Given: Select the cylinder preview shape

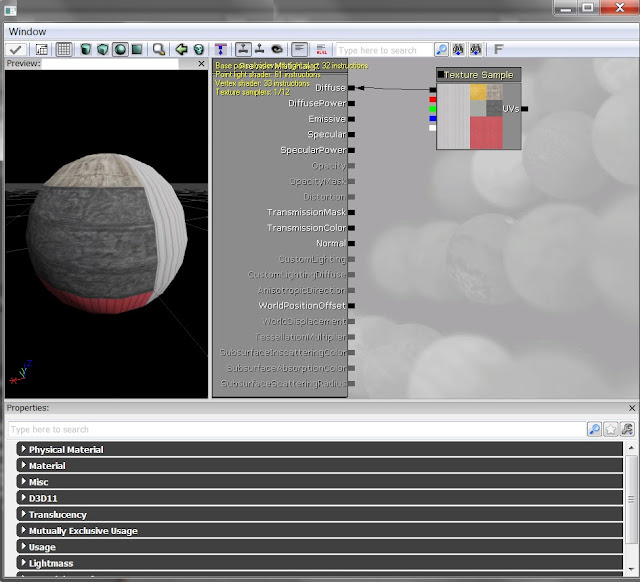Looking at the screenshot, I should click(86, 50).
